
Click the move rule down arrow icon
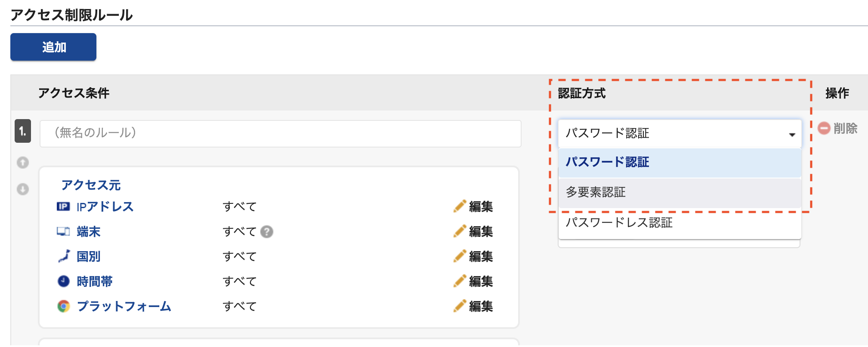(x=23, y=189)
